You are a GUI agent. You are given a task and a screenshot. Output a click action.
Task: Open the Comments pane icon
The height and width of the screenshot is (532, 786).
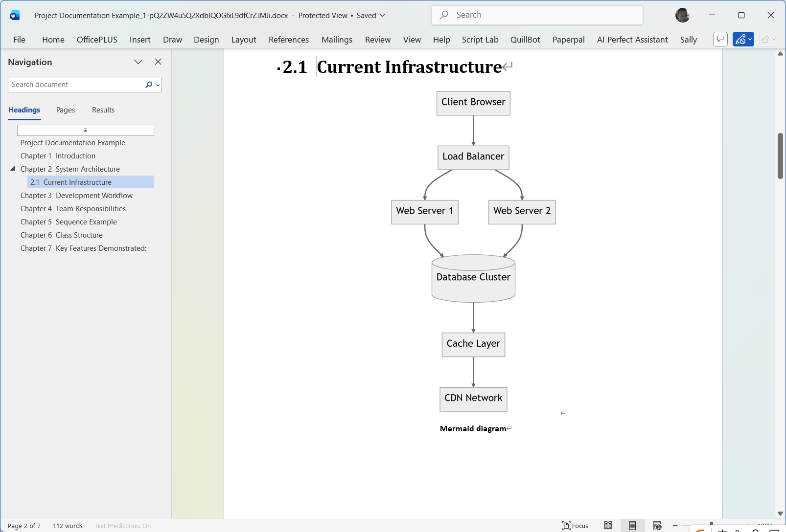(720, 39)
